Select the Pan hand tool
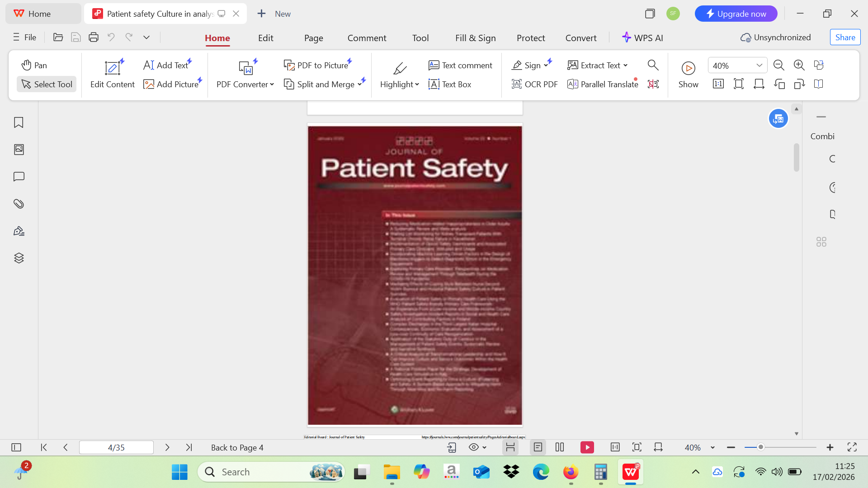This screenshot has height=488, width=868. coord(34,65)
